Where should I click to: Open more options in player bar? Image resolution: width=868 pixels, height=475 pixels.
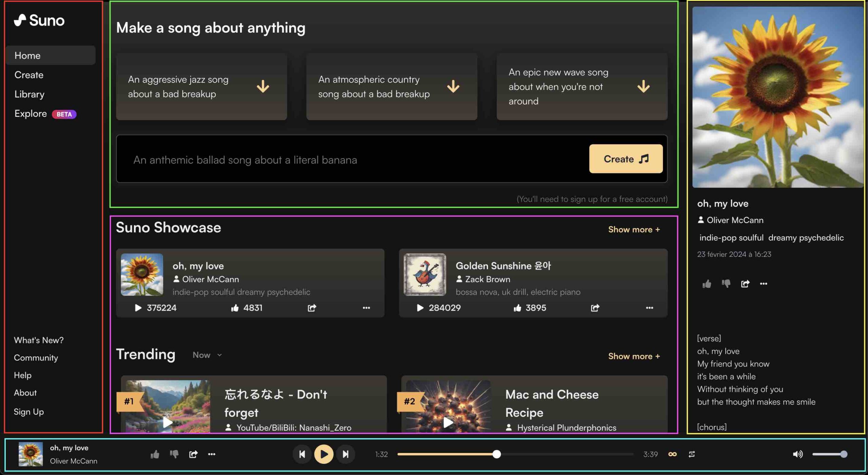[212, 454]
